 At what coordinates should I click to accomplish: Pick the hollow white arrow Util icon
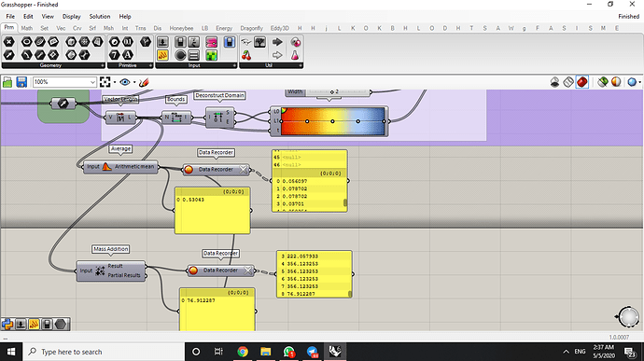click(277, 55)
